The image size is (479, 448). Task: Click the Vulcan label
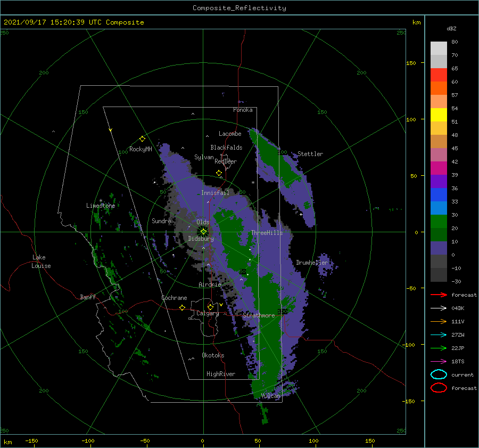271,396
